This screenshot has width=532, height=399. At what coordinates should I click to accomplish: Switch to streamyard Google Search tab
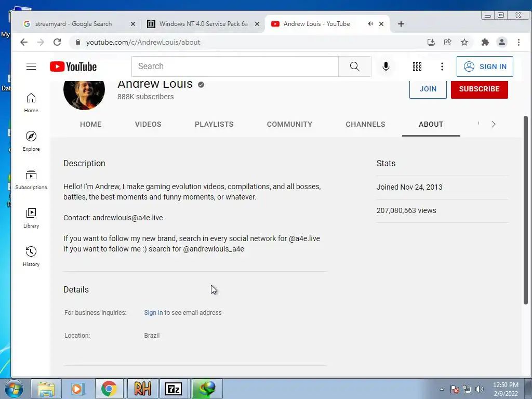coord(73,24)
